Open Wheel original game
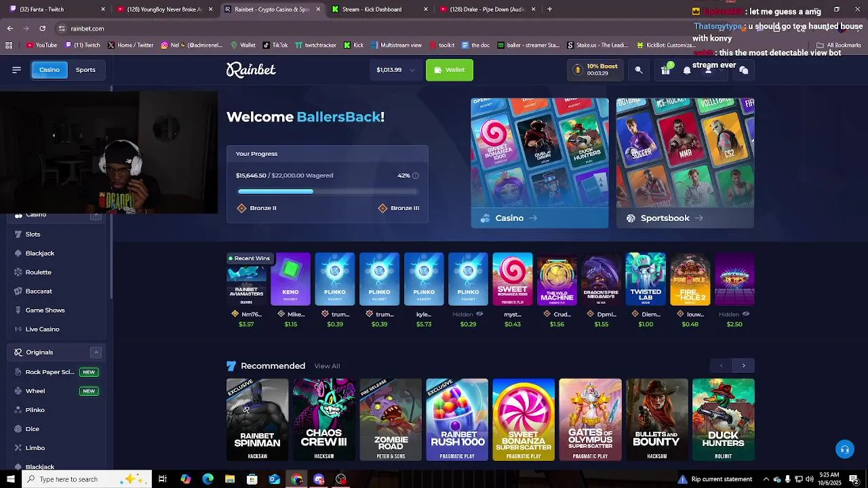This screenshot has width=868, height=488. tap(57, 391)
